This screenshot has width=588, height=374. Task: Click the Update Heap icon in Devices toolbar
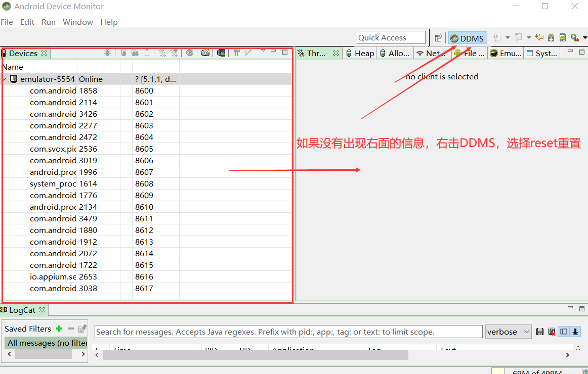123,53
